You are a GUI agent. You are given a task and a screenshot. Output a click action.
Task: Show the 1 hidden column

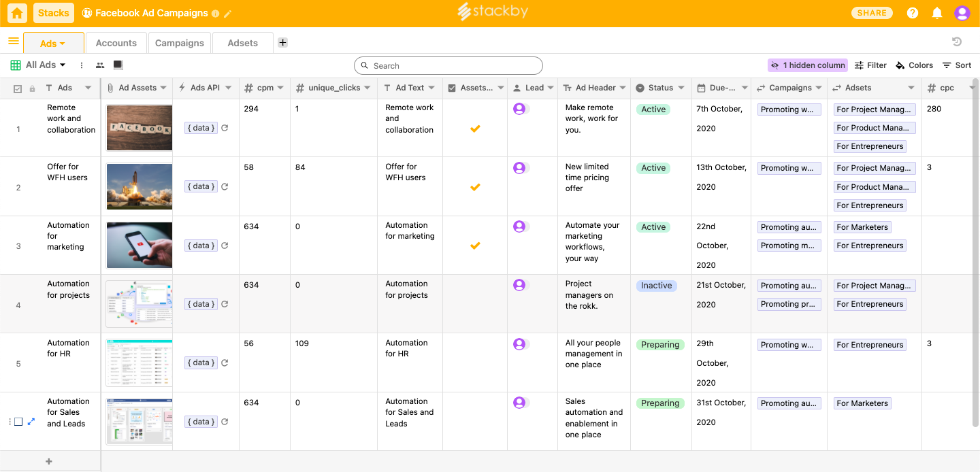click(808, 65)
